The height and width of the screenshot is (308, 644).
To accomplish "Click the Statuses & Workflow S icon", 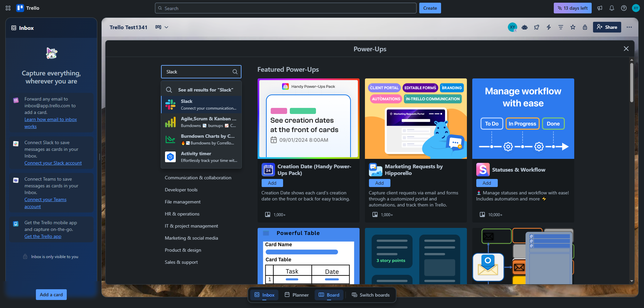I will pos(483,170).
